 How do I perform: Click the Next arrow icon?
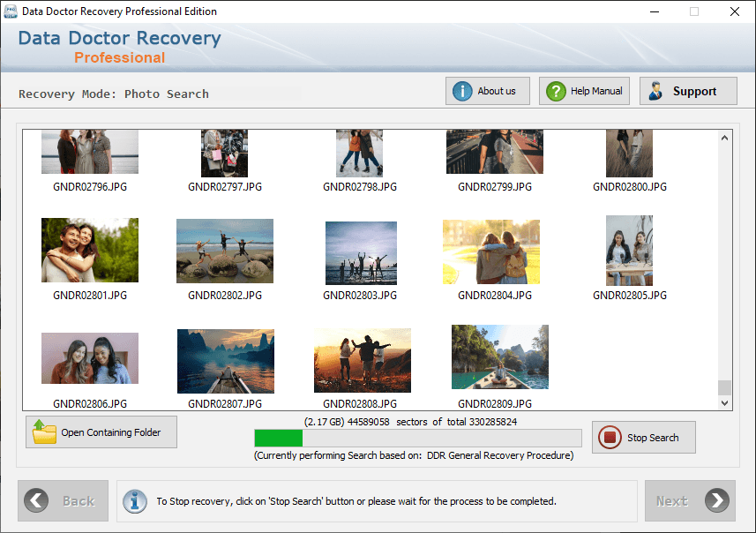point(717,500)
